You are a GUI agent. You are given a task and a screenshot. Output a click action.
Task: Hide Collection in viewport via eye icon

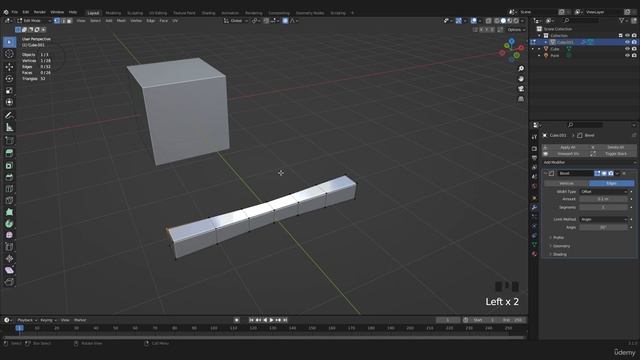pyautogui.click(x=627, y=36)
